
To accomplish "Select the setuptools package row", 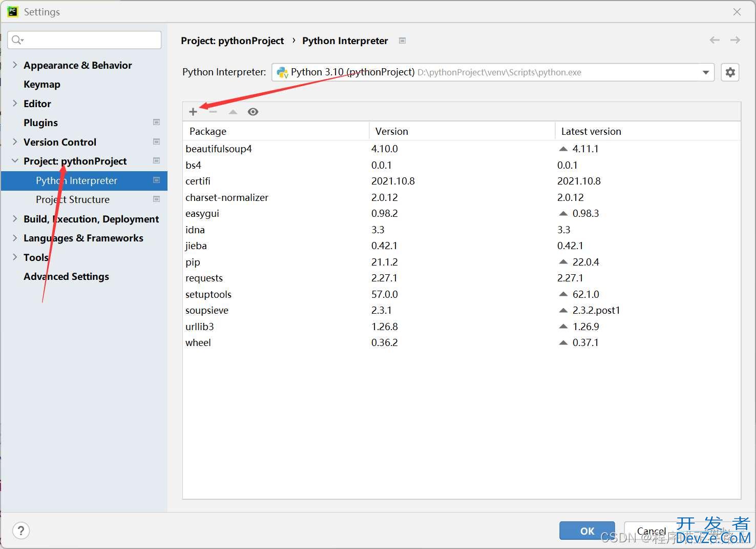I will [461, 294].
